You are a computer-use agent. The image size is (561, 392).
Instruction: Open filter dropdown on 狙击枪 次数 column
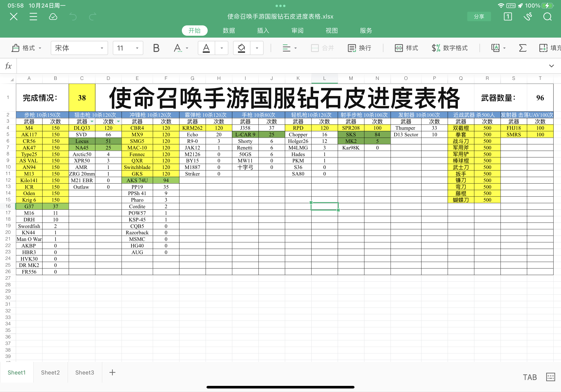[x=118, y=122]
